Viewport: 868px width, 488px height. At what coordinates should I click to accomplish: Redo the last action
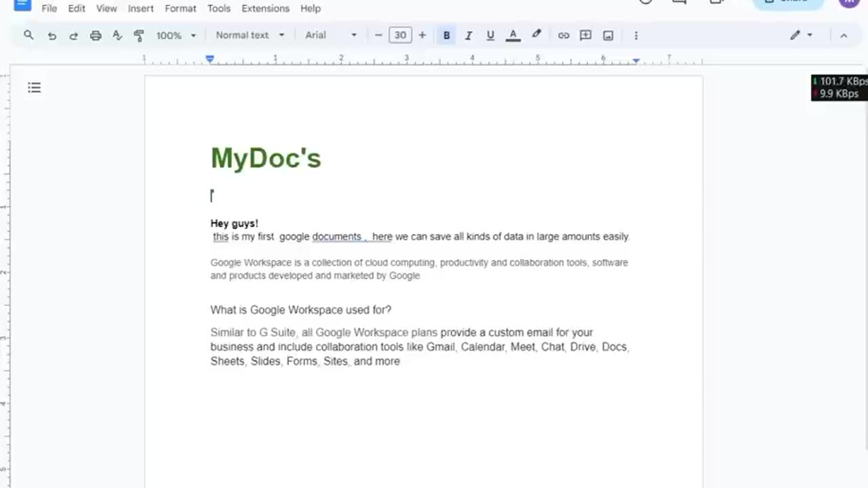(73, 35)
